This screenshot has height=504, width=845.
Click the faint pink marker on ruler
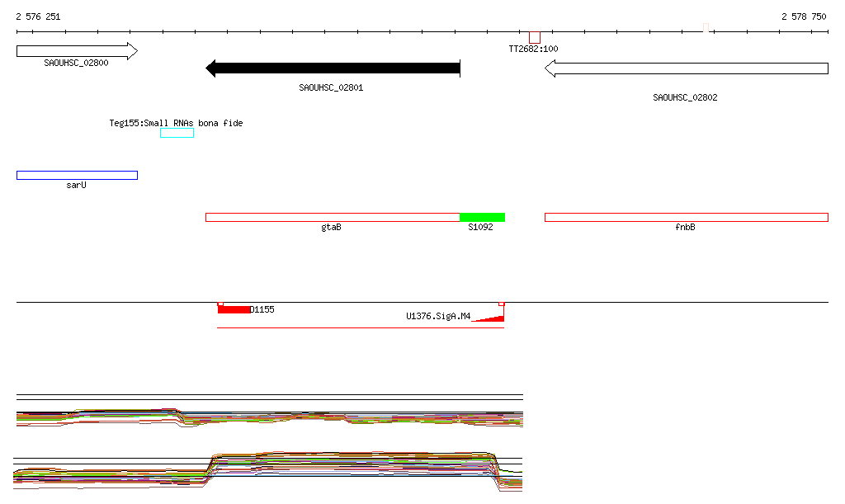[706, 27]
